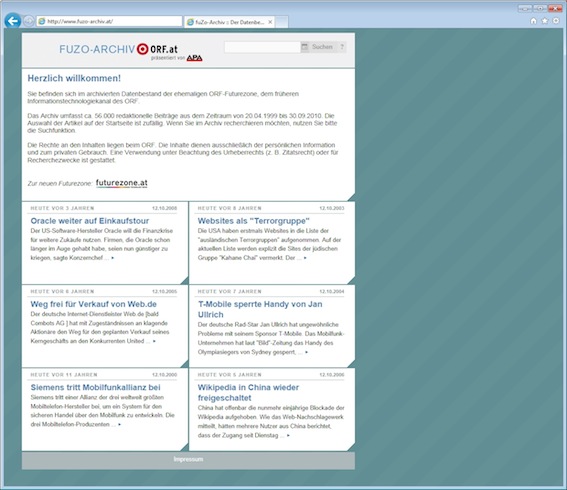Viewport: 567px width, 490px height.
Task: Click 'HEUTE VOR 3 JAHREN' label
Action: pyautogui.click(x=62, y=208)
